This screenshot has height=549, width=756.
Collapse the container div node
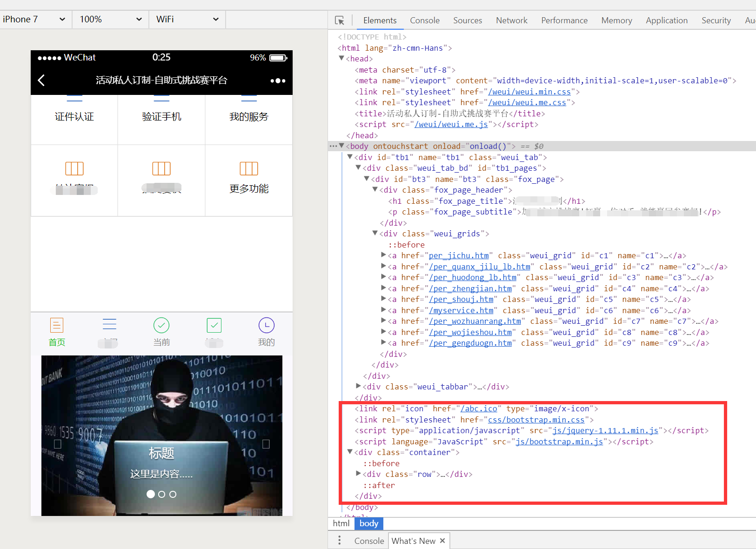350,452
